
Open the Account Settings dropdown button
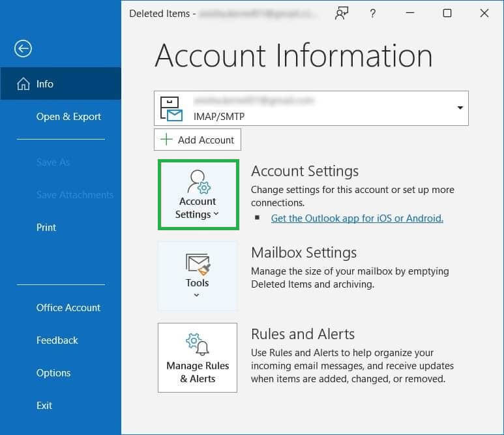[198, 194]
